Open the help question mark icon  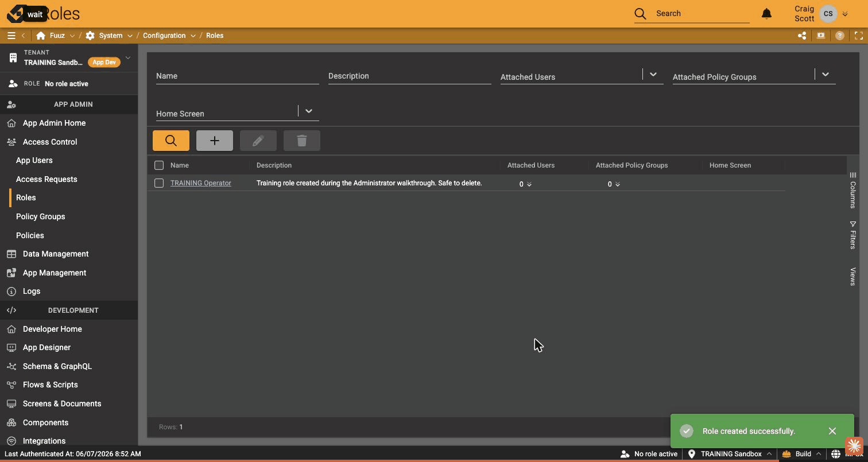click(x=840, y=36)
